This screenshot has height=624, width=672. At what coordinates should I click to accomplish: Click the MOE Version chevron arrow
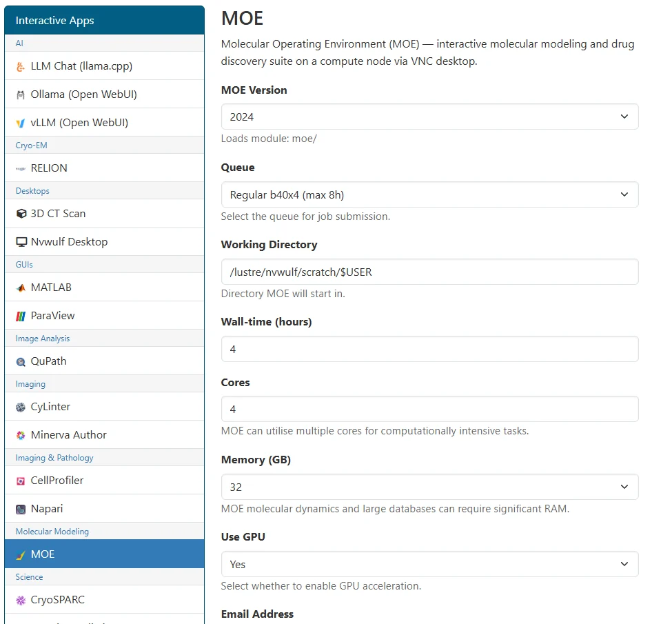point(624,117)
